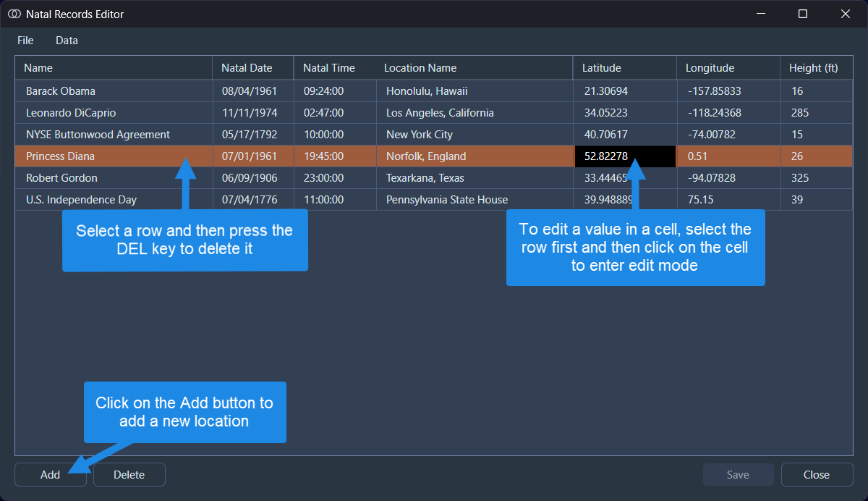Image resolution: width=868 pixels, height=501 pixels.
Task: Maximize the Natal Records Editor window
Action: [x=803, y=14]
